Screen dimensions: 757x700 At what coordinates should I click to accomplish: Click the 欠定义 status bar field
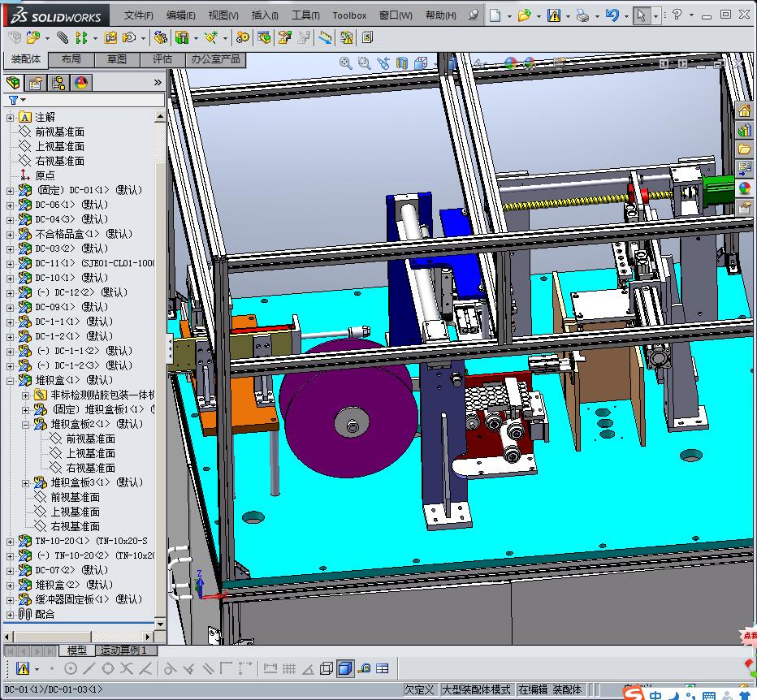418,689
